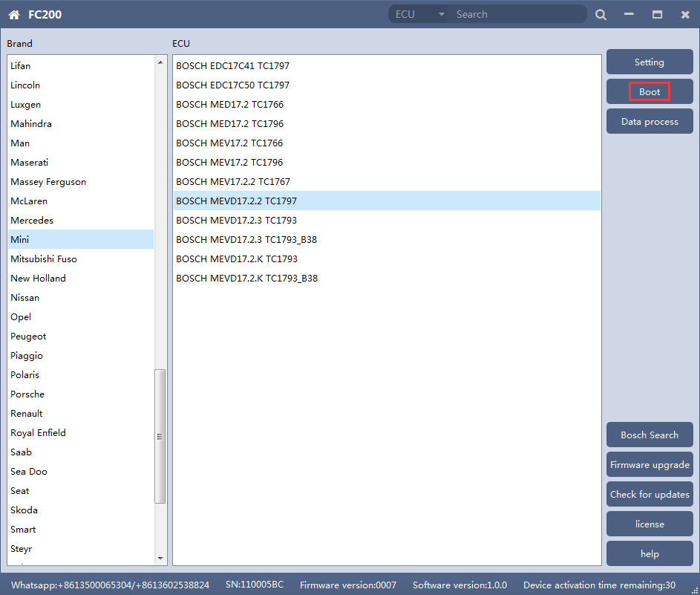Select BOSCH MEVD17.2.K TC1793 ECU
This screenshot has height=595, width=700.
tap(387, 259)
